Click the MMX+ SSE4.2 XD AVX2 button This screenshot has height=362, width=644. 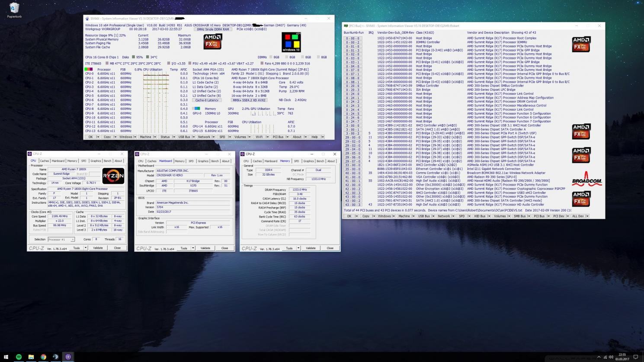(249, 100)
